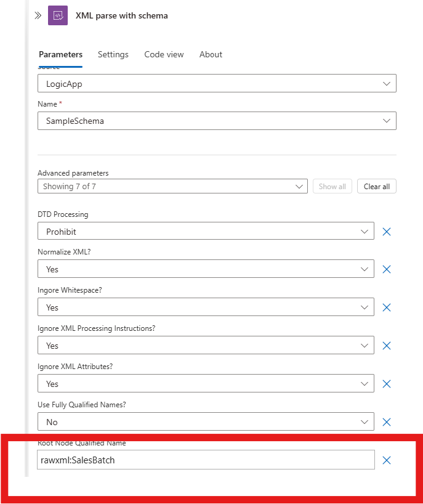Open the Use Fully Qualified Names dropdown
Viewport: 423px width, 504px height.
click(206, 421)
